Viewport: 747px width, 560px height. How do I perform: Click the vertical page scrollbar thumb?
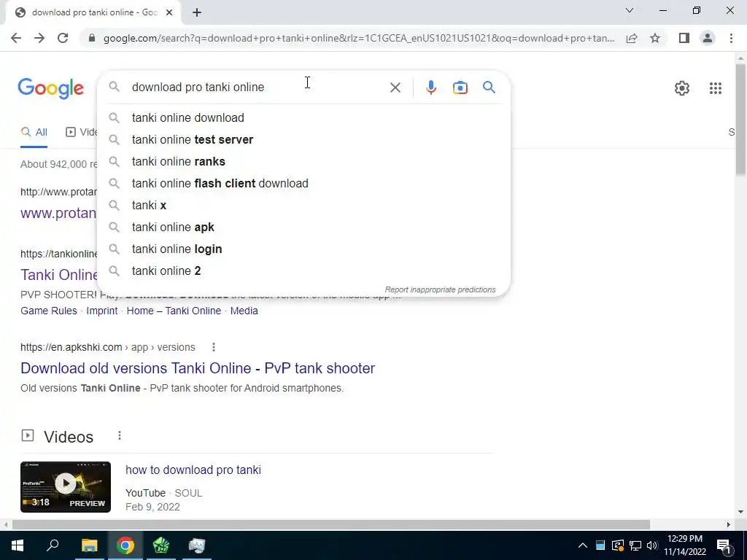pos(740,119)
